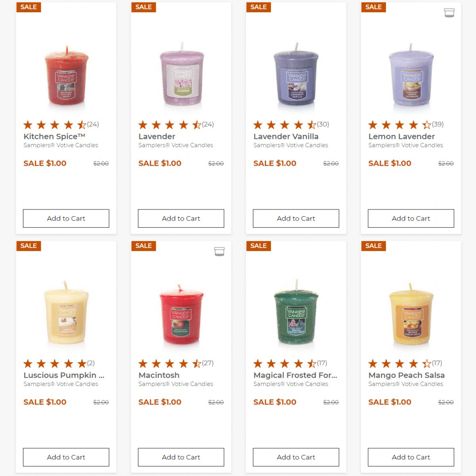Click the star rating for Magical Frosted Forest
The width and height of the screenshot is (476, 476).
pyautogui.click(x=285, y=364)
